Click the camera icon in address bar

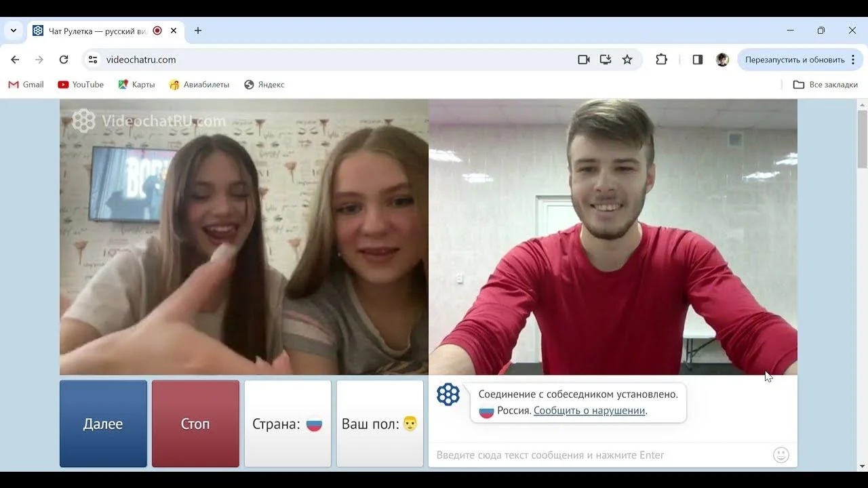click(583, 60)
